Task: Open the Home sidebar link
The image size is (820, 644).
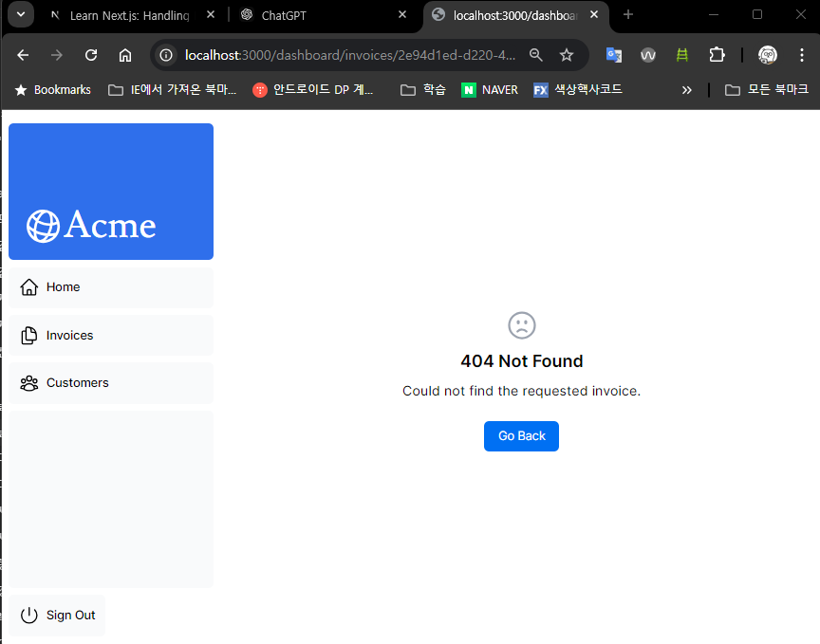Action: click(111, 287)
